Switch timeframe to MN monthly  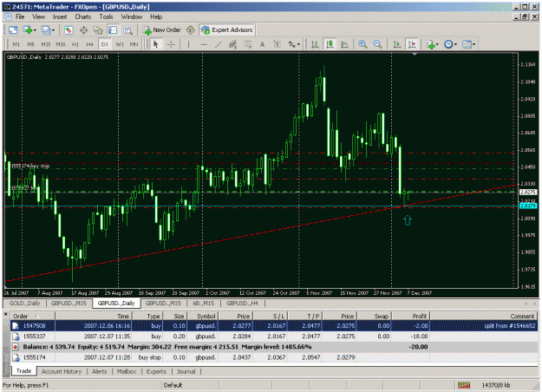[x=134, y=44]
